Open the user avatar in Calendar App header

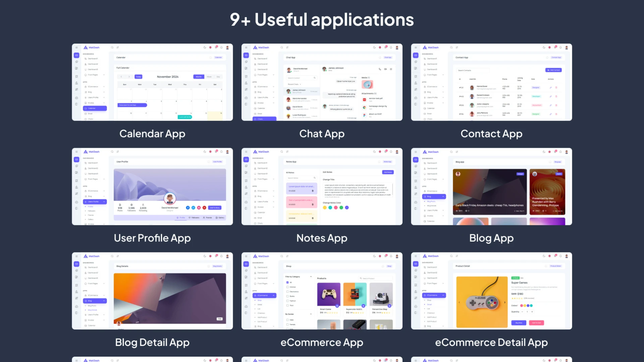(227, 48)
